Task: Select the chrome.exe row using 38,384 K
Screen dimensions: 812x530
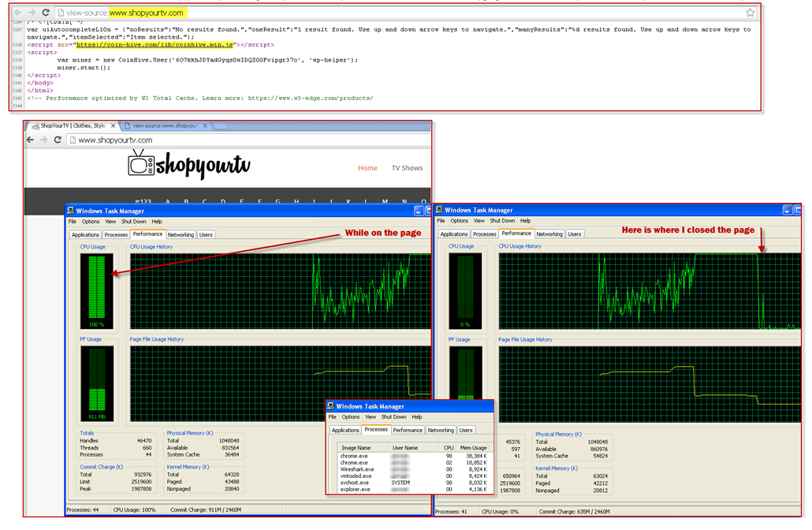Action: point(415,456)
